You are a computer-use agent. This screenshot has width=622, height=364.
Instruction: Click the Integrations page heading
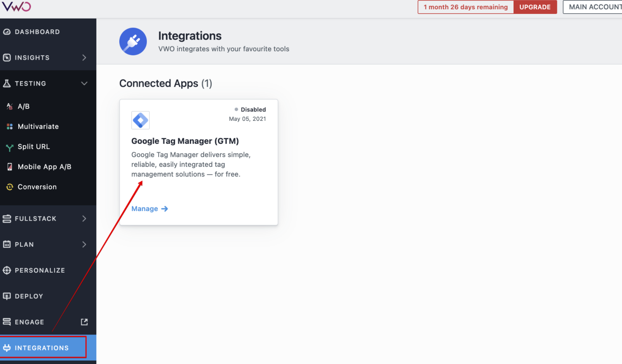coord(190,36)
